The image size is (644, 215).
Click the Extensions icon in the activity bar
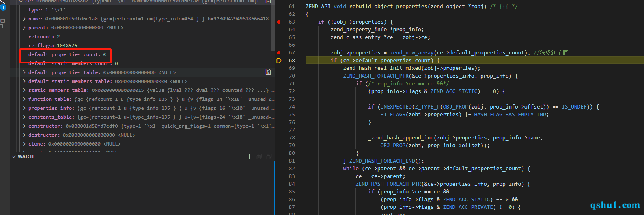tap(2, 23)
